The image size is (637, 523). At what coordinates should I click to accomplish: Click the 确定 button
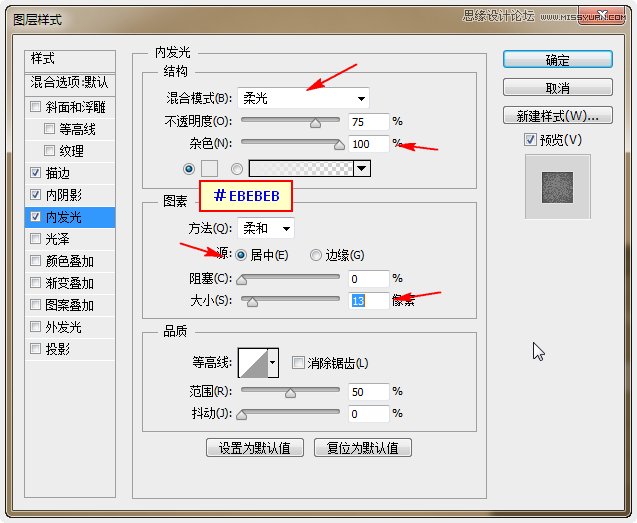[558, 60]
